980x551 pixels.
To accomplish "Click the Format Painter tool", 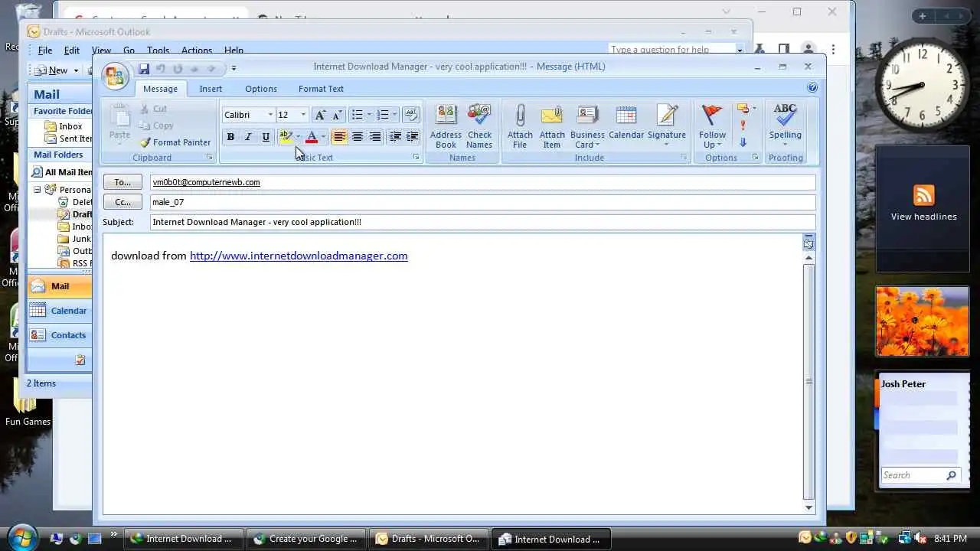I will (175, 142).
